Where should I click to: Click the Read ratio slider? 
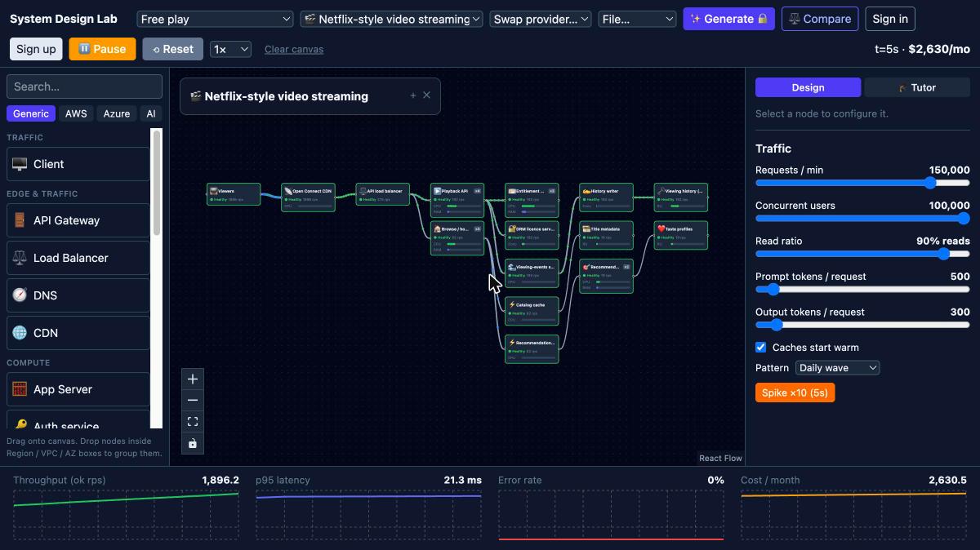(x=862, y=254)
